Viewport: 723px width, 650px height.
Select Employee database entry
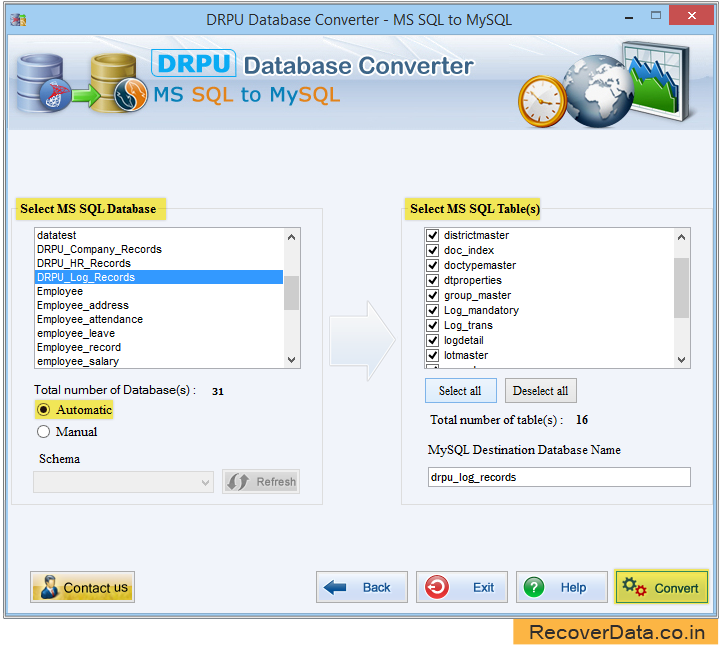click(159, 291)
